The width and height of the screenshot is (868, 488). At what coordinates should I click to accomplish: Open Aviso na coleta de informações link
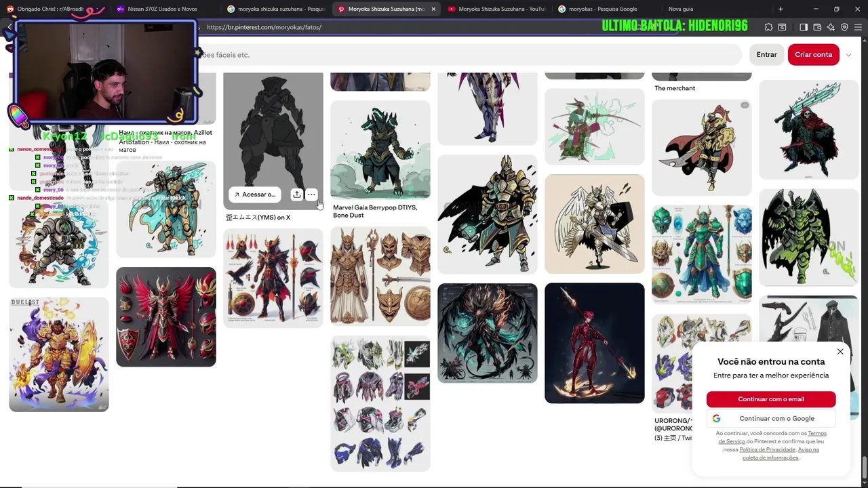coord(781,453)
